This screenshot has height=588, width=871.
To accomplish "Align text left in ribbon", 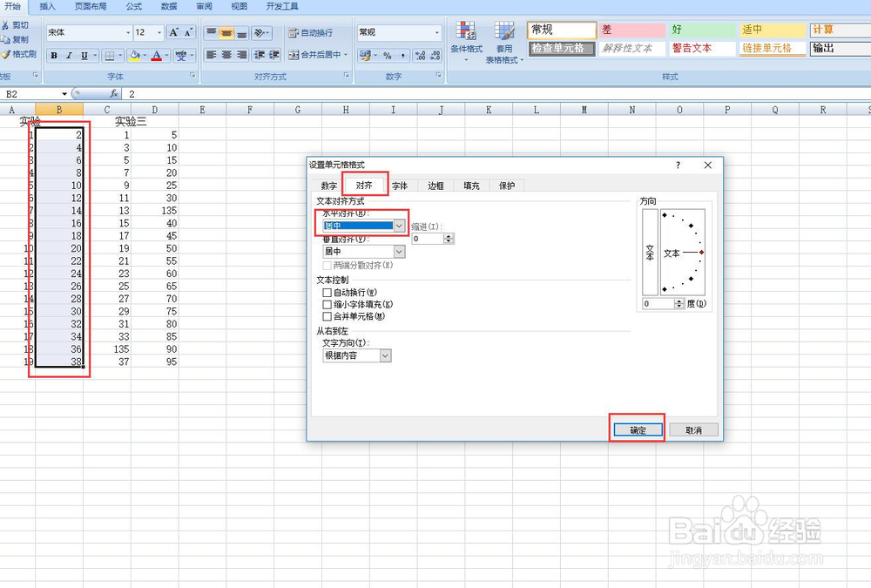I will click(211, 55).
